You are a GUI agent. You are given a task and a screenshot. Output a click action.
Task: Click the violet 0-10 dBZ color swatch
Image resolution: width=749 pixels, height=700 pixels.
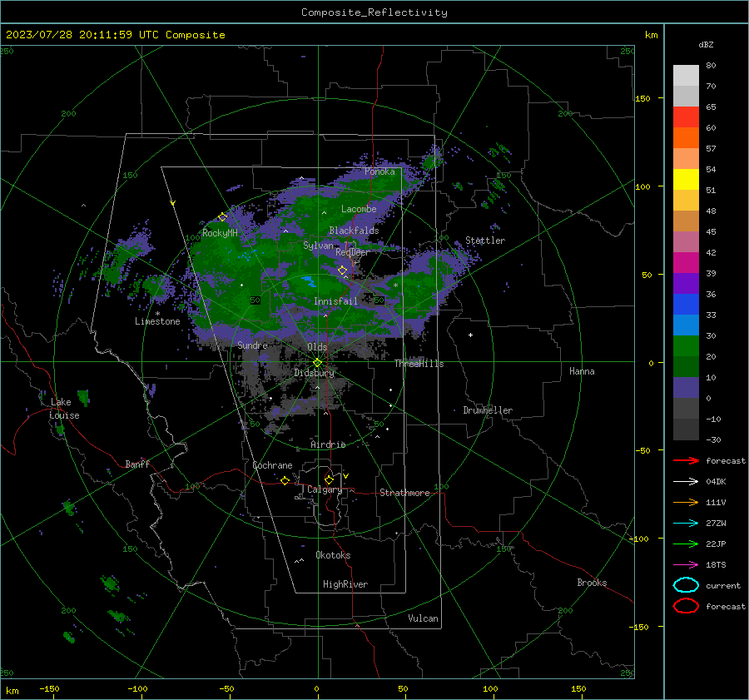tap(686, 388)
